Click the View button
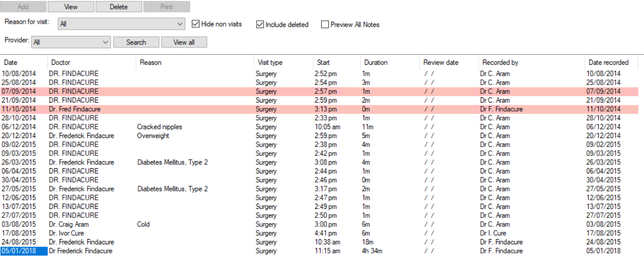This screenshot has width=644, height=268. coord(71,7)
